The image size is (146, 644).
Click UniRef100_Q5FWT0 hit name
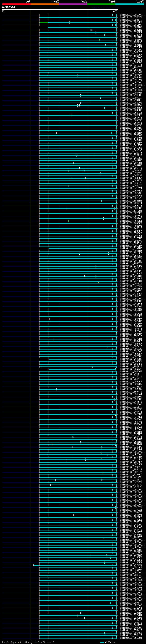click(131, 603)
